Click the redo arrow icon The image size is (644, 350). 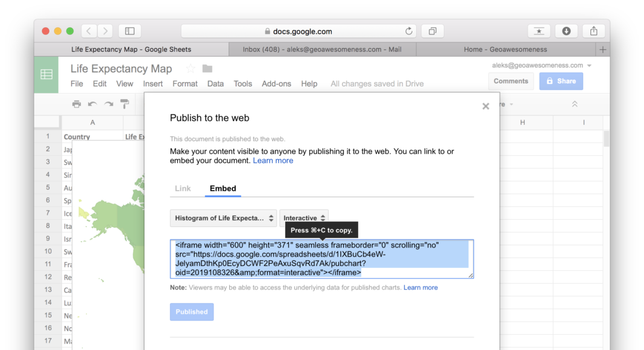(x=109, y=104)
